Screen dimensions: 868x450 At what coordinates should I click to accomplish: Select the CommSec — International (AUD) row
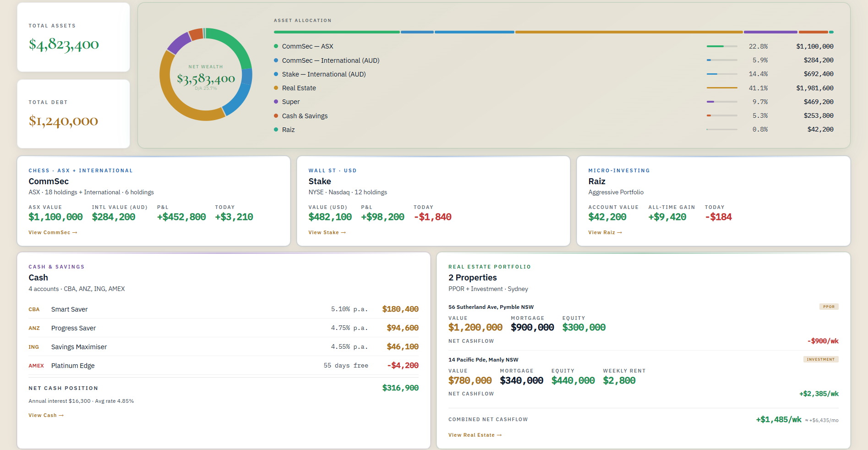553,60
